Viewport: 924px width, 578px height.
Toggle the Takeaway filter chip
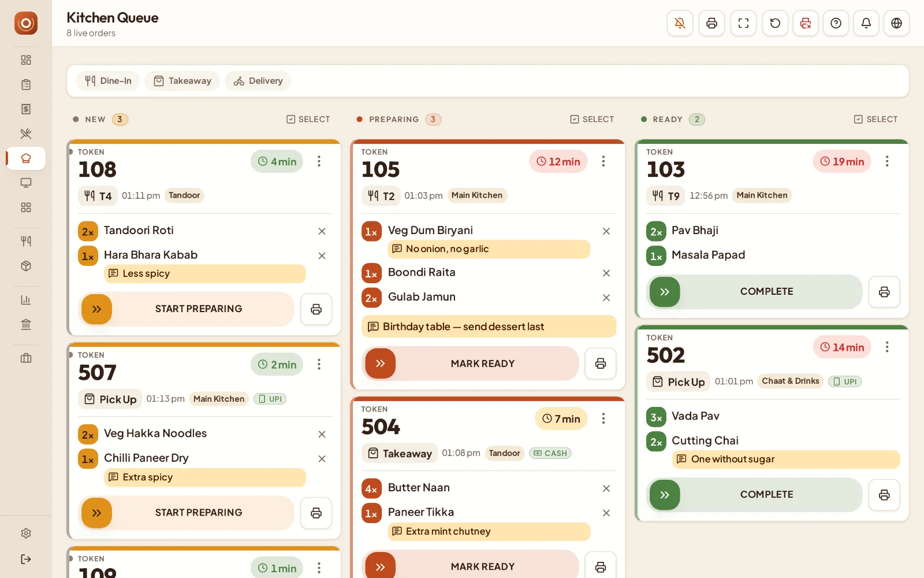182,81
